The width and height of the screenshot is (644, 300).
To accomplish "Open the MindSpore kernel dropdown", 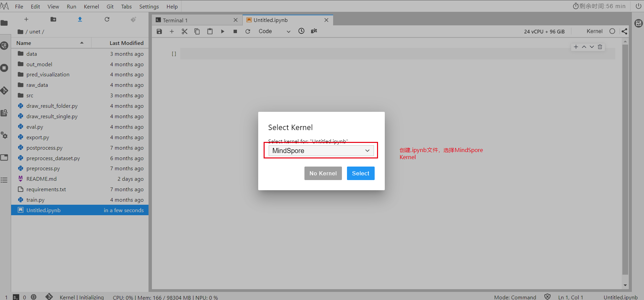I will pos(321,151).
